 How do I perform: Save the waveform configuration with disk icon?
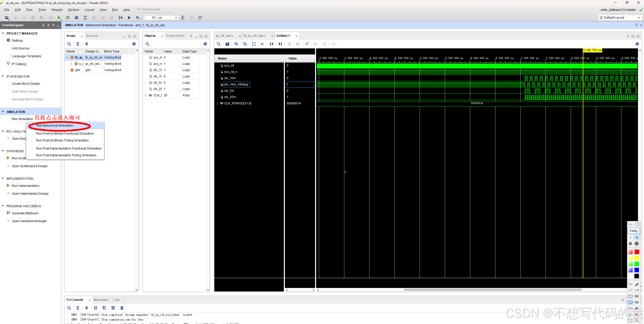click(x=227, y=44)
